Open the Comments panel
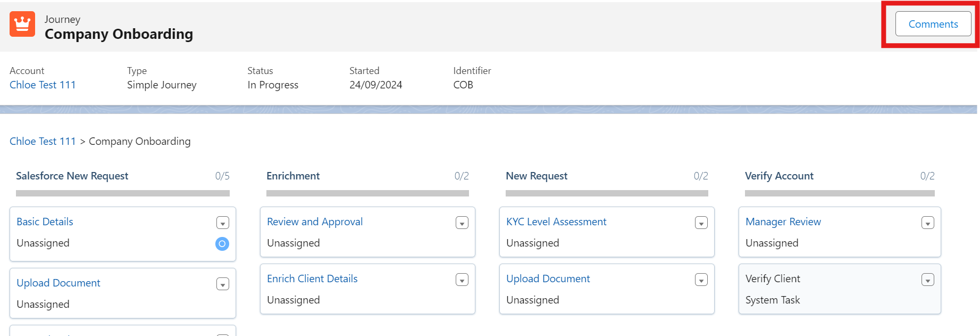 933,24
